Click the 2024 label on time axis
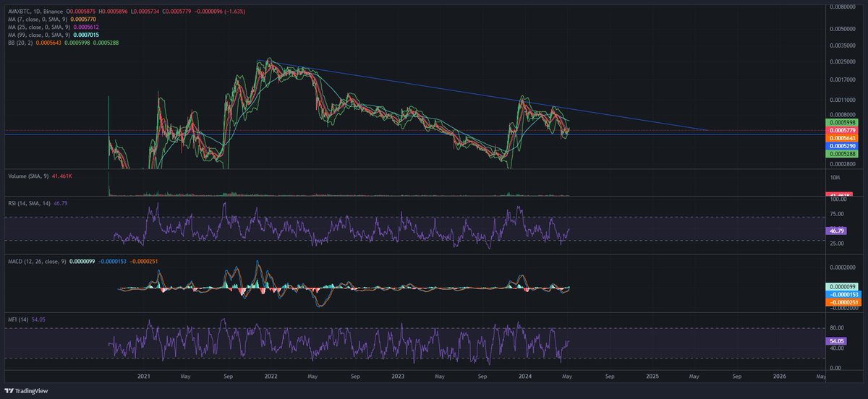Viewport: 868px width, 399px height. tap(525, 377)
